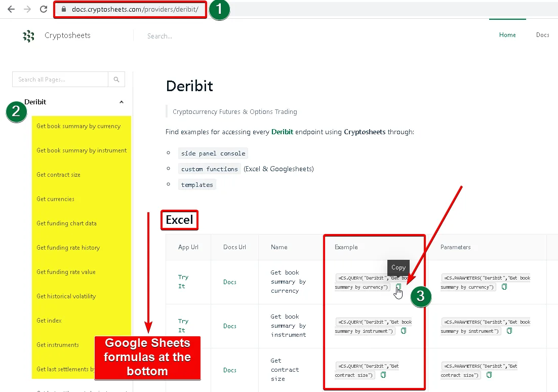Open the Home tab
Image resolution: width=558 pixels, height=392 pixels.
(507, 35)
